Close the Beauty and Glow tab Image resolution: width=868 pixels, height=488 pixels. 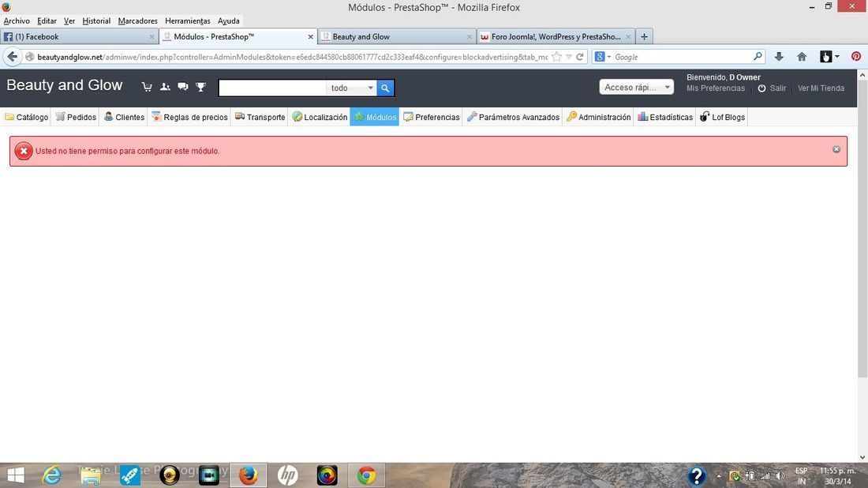tap(470, 36)
